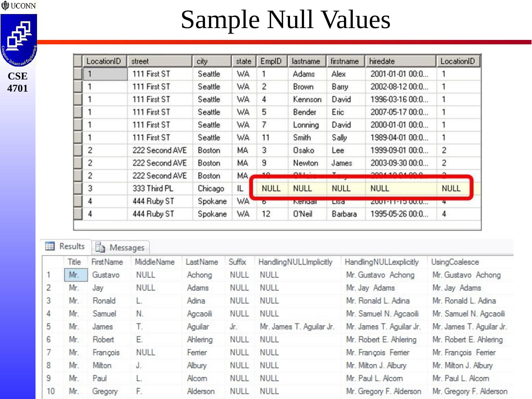Click row number 10 in the Results grid

(x=53, y=391)
